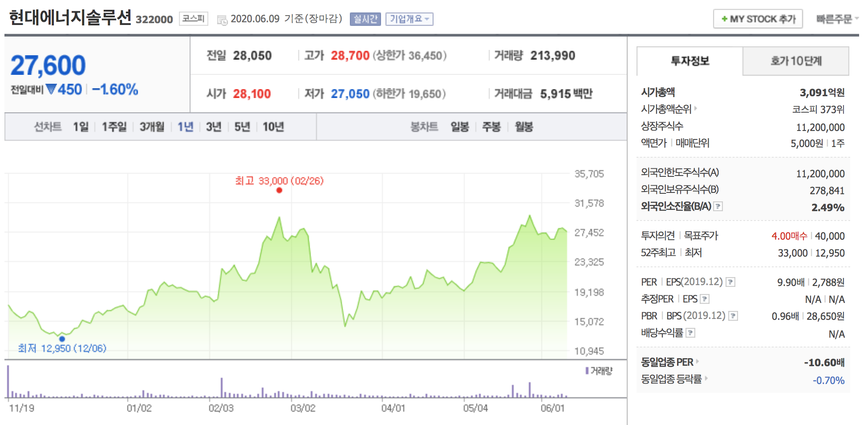Viewport: 868px width, 425px height.
Task: Select the 1년 line chart period
Action: pos(186,127)
